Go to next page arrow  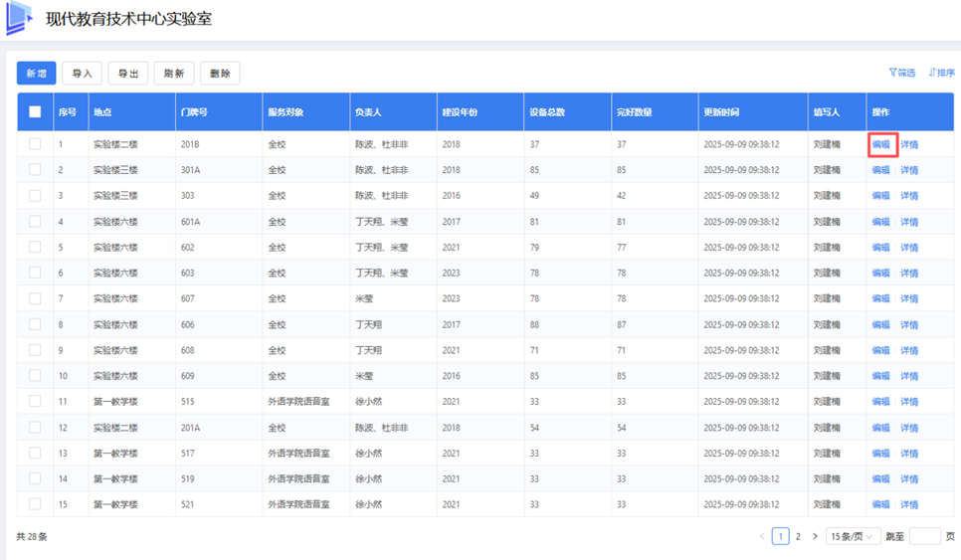click(x=815, y=536)
